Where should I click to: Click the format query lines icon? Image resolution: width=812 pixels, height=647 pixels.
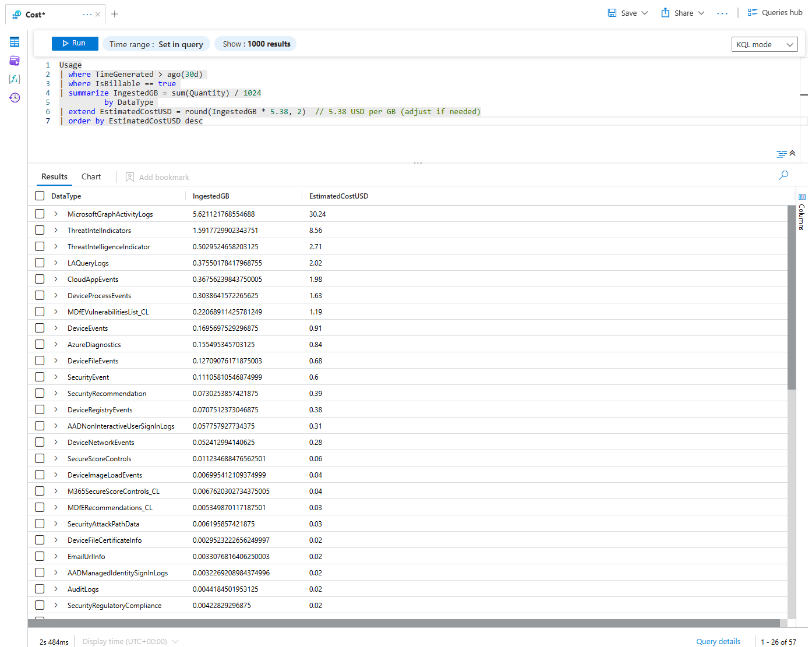pos(781,153)
